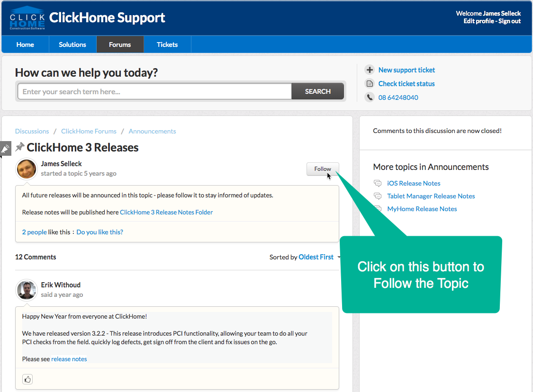533x392 pixels.
Task: Select the speech bubble icon beside iOS Release Notes
Action: tap(378, 183)
